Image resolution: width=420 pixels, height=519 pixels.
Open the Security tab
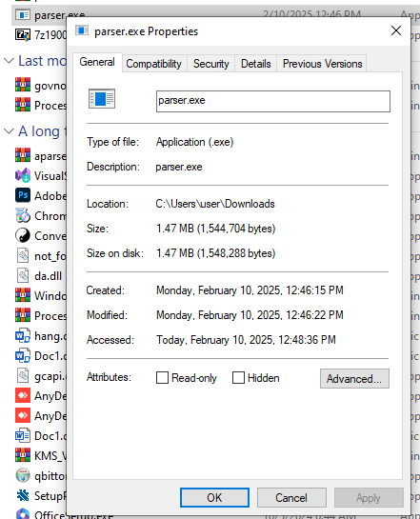[211, 64]
